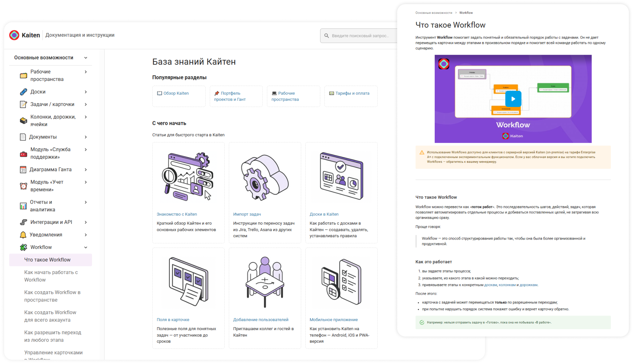The image size is (633, 364).
Task: Expand the Задачи / карточки chevron
Action: (86, 104)
